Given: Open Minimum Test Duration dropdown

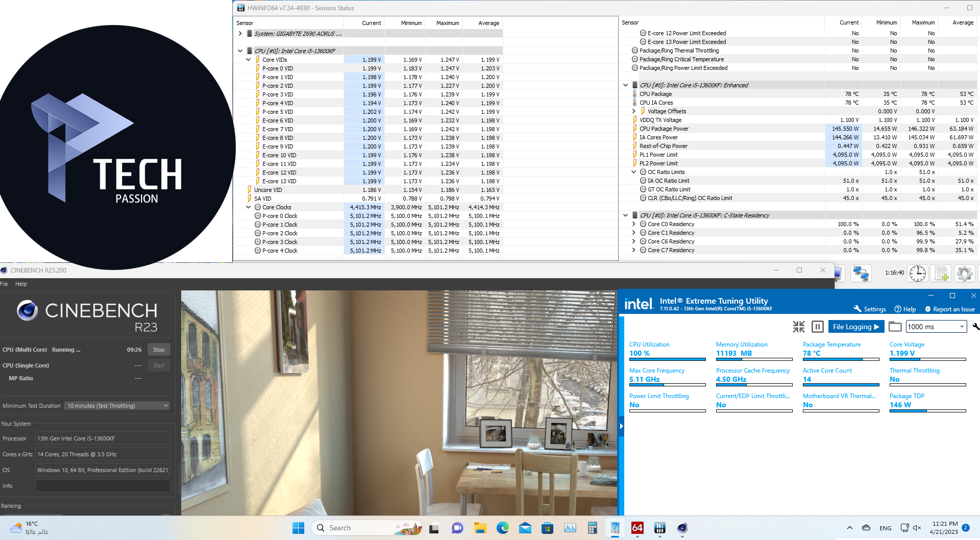Looking at the screenshot, I should pos(117,406).
